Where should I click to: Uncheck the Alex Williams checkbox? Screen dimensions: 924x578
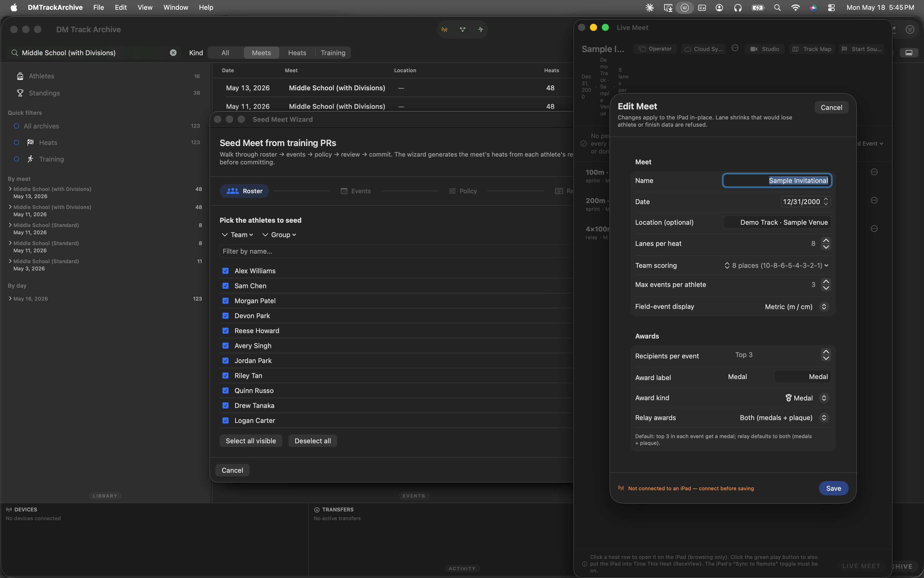pyautogui.click(x=225, y=271)
